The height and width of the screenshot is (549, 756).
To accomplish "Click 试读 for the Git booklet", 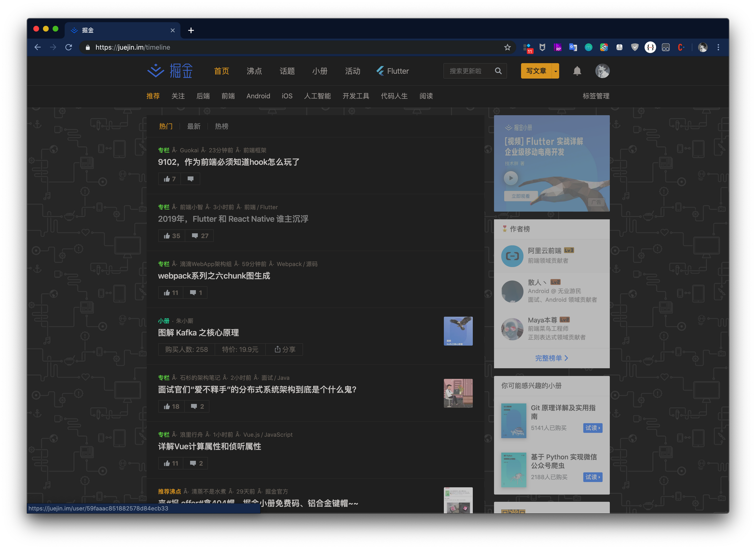I will click(x=592, y=428).
